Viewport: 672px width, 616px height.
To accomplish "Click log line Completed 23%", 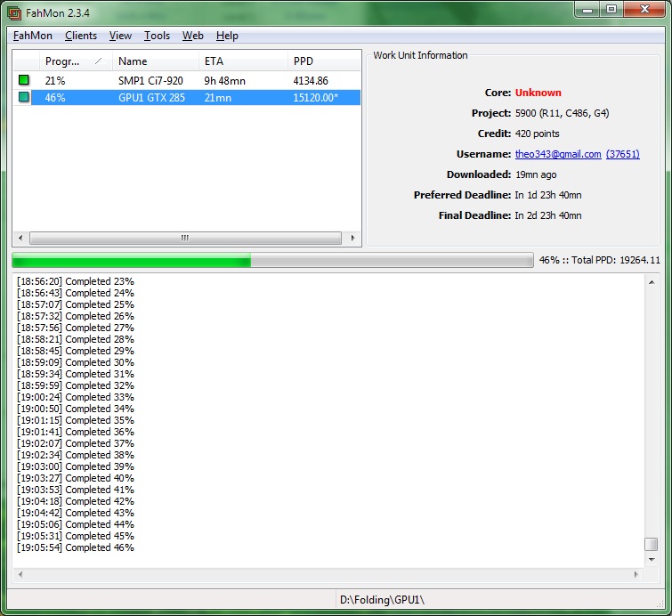I will 76,281.
